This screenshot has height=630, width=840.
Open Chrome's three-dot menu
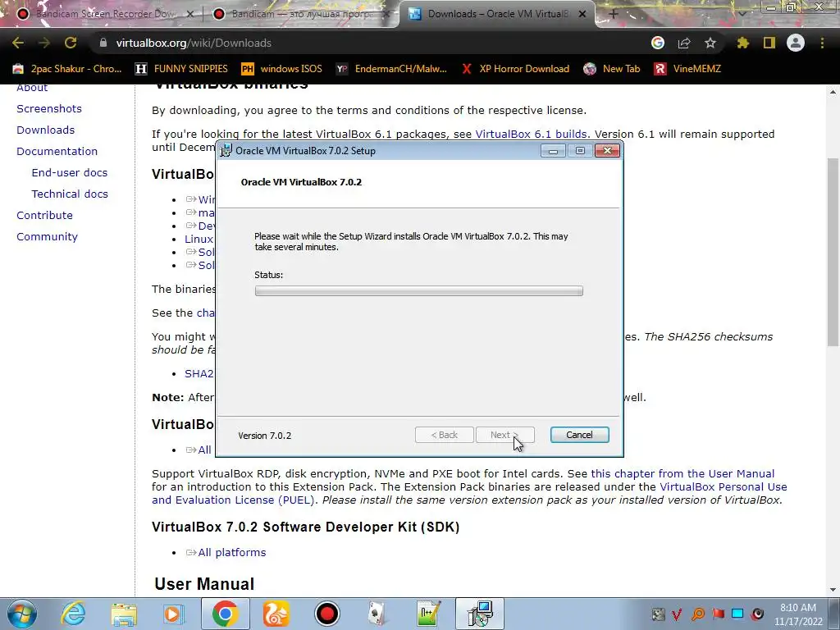(x=822, y=43)
